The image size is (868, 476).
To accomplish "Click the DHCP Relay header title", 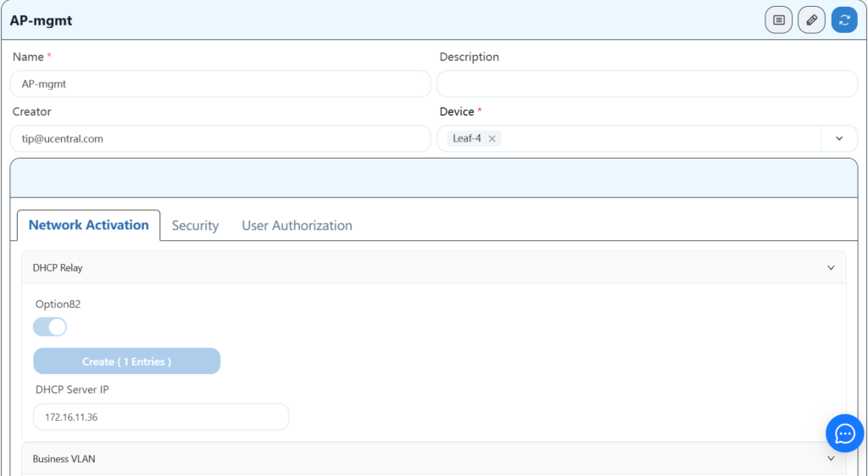I will coord(58,267).
